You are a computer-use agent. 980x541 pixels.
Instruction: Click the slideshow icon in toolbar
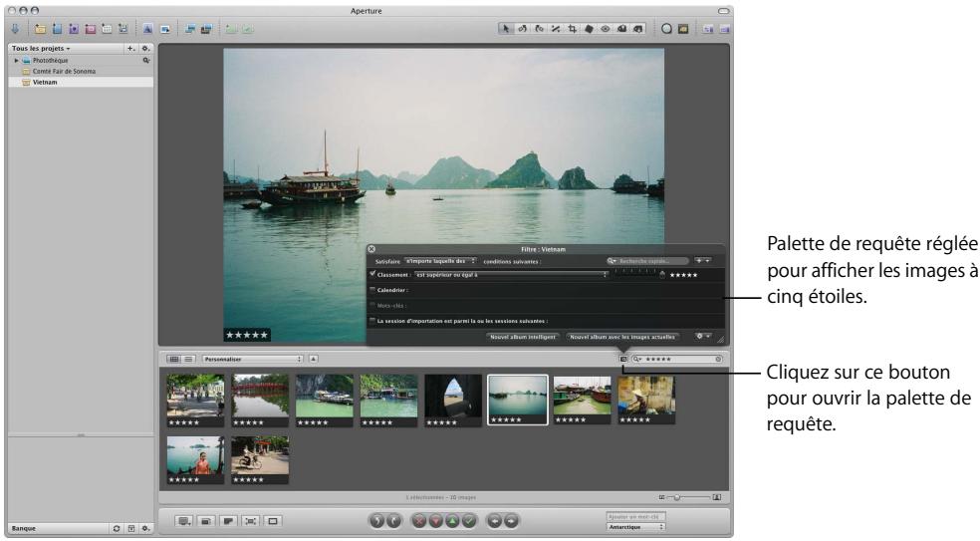(165, 29)
